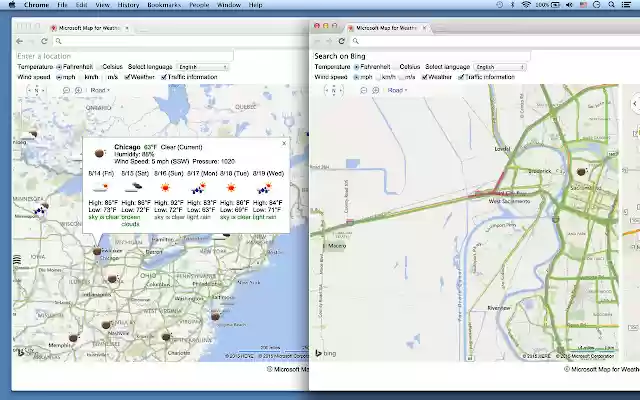640x400 pixels.
Task: Go back in left browser window
Action: [19, 41]
